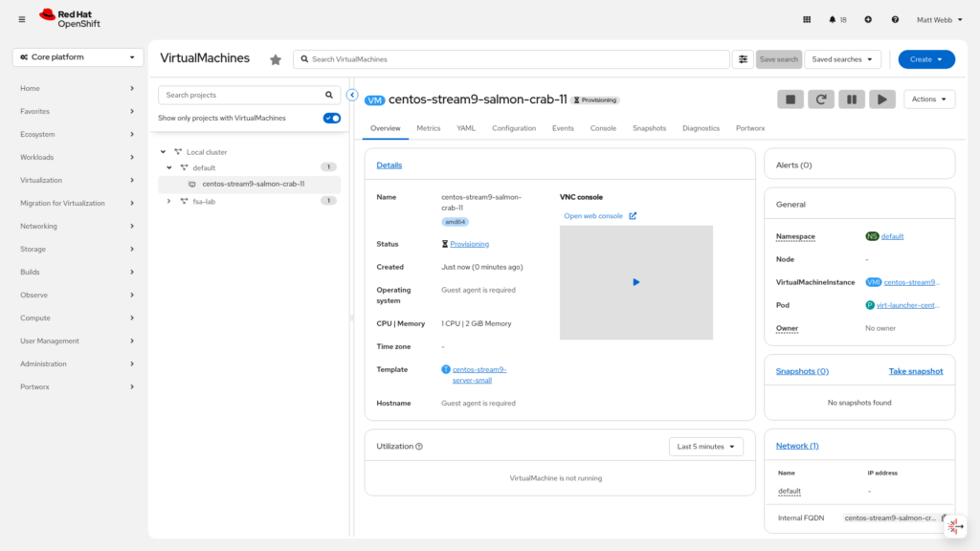Open the Actions dropdown

pyautogui.click(x=928, y=99)
